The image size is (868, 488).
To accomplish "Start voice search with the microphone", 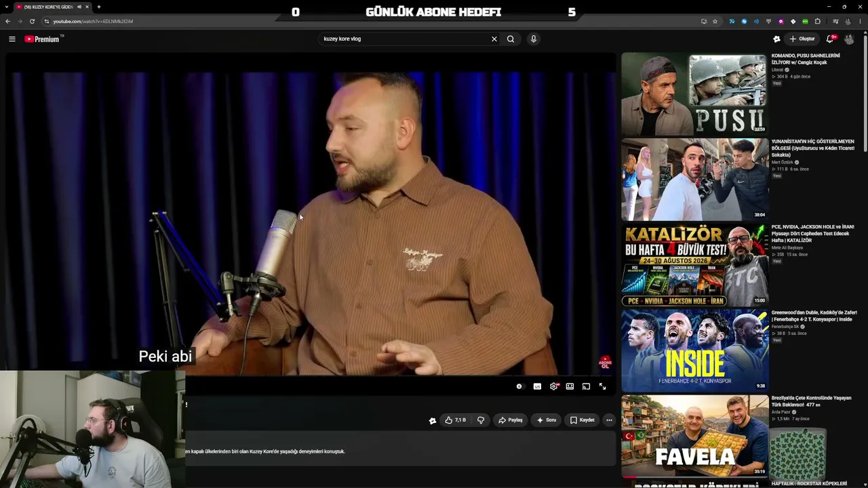I will tap(534, 39).
